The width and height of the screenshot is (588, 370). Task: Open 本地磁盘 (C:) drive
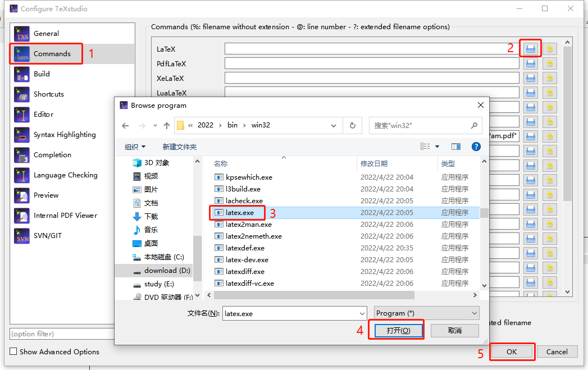pyautogui.click(x=158, y=257)
